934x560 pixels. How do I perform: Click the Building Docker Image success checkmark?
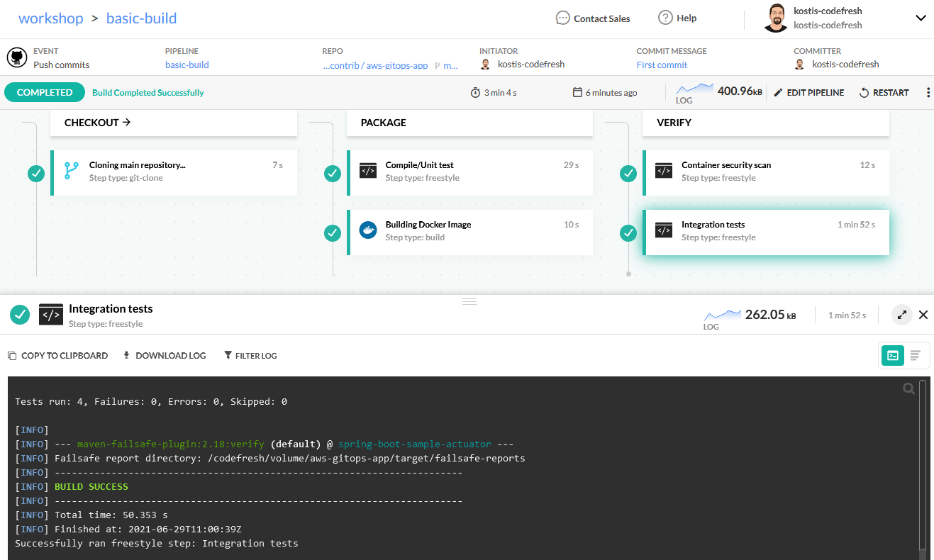click(x=333, y=233)
